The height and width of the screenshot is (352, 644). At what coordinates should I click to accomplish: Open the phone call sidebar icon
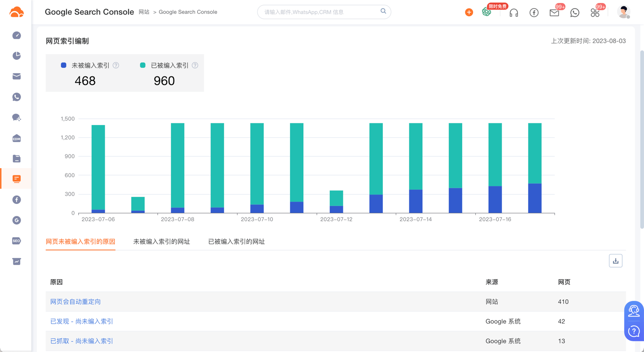pyautogui.click(x=17, y=97)
